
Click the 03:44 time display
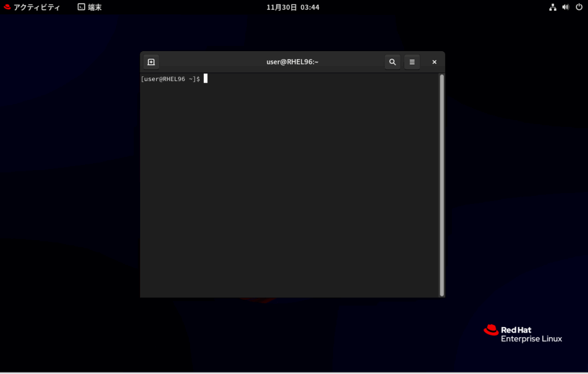point(310,7)
